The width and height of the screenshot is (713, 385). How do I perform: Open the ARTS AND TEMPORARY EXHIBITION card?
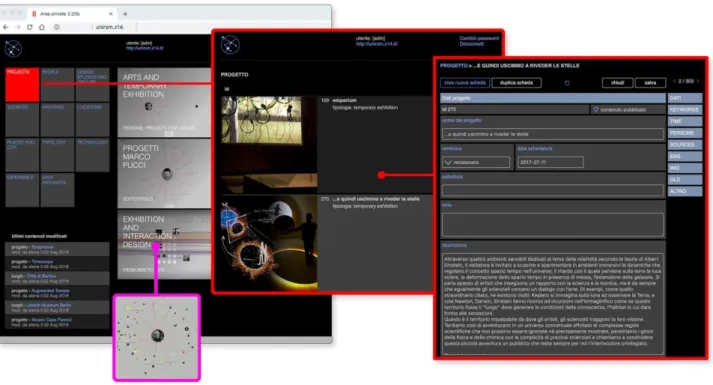pos(164,103)
